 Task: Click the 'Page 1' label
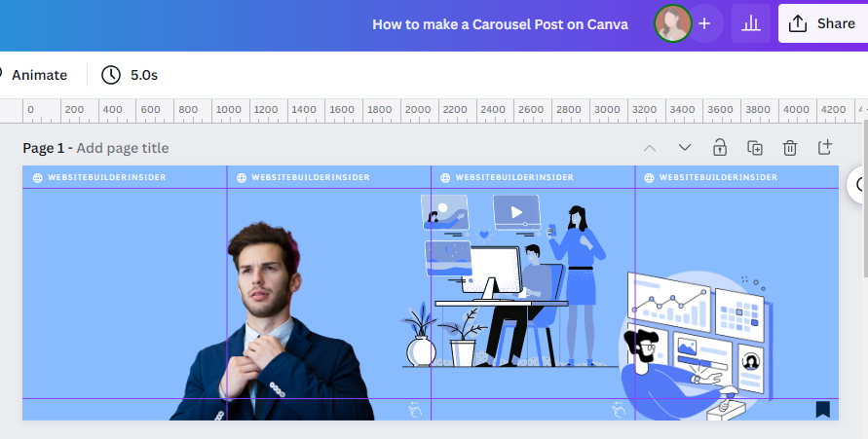43,148
